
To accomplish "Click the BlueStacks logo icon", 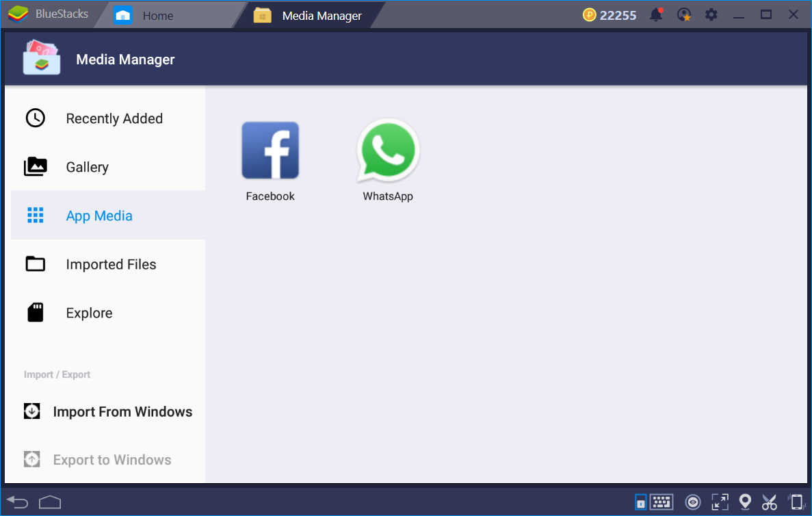I will (x=18, y=14).
